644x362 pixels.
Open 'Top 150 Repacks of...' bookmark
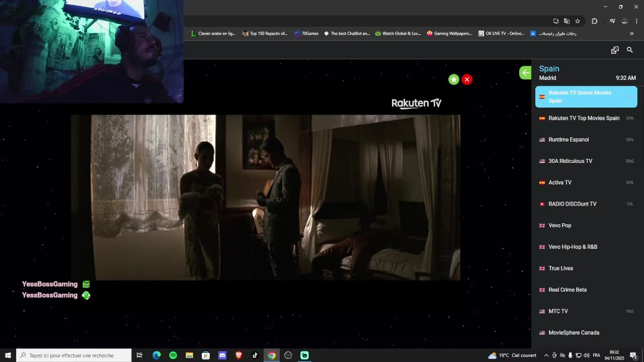pyautogui.click(x=265, y=34)
